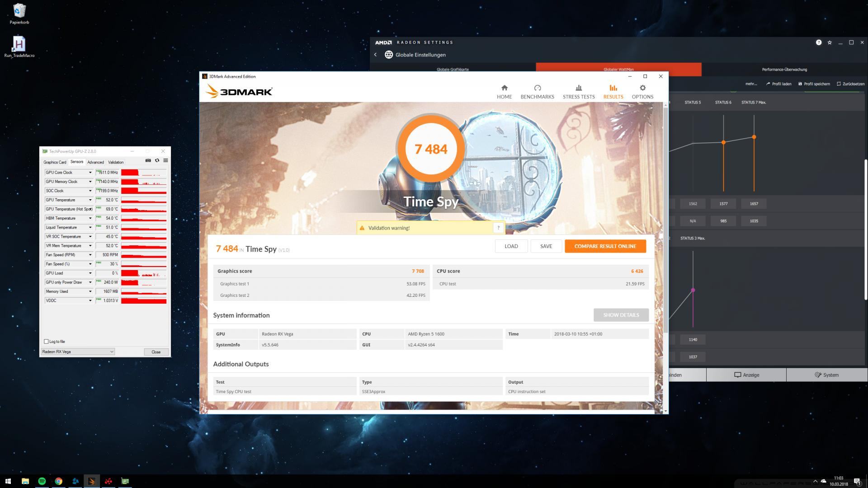Open the GPU-Z Advanced tab
This screenshot has width=868, height=488.
pyautogui.click(x=95, y=162)
